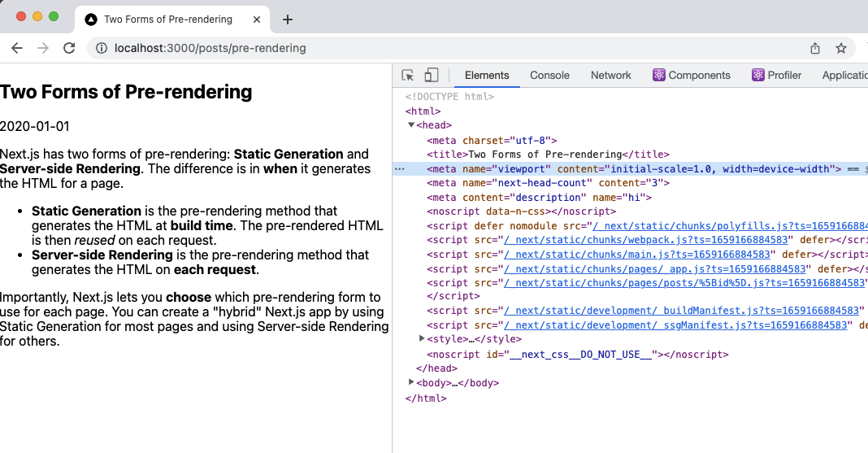
Task: Open the _buildManifest.js script link
Action: (681, 311)
